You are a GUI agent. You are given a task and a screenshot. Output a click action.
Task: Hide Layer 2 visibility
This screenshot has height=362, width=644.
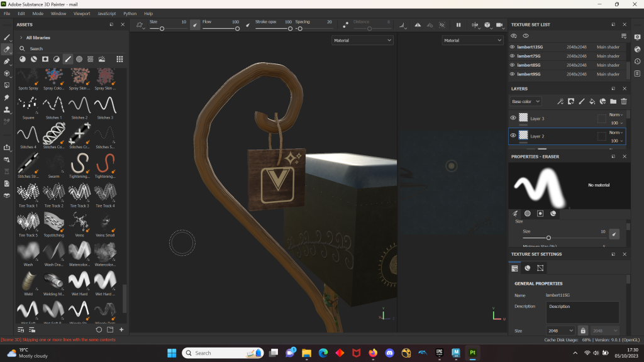(x=513, y=136)
